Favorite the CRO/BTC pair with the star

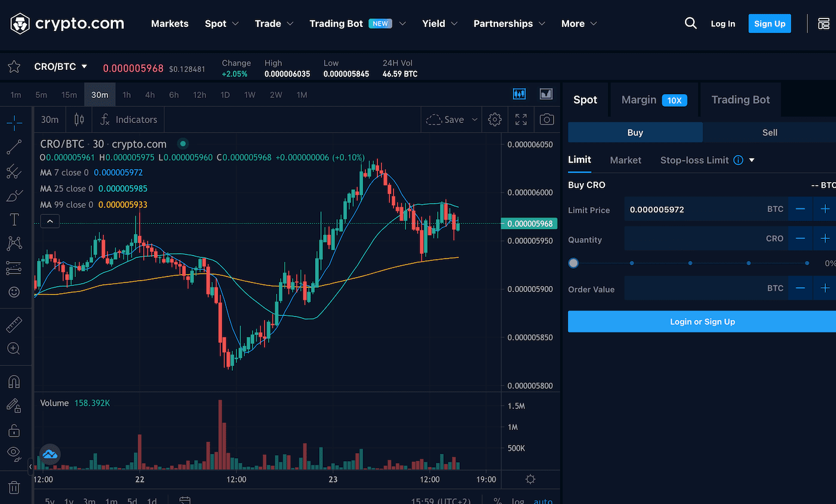14,67
